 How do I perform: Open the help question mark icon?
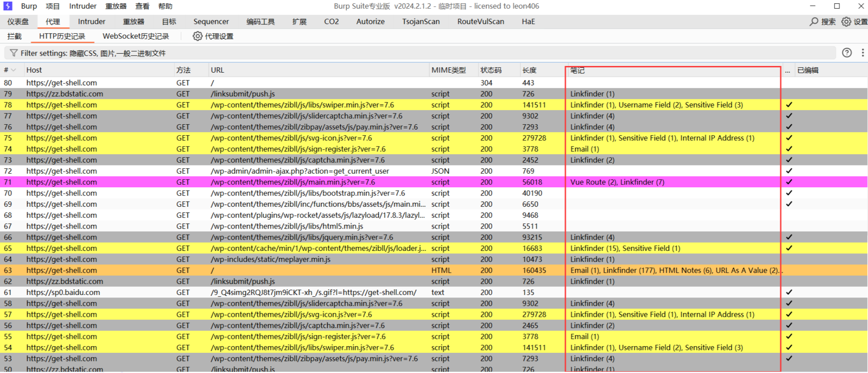[x=847, y=53]
